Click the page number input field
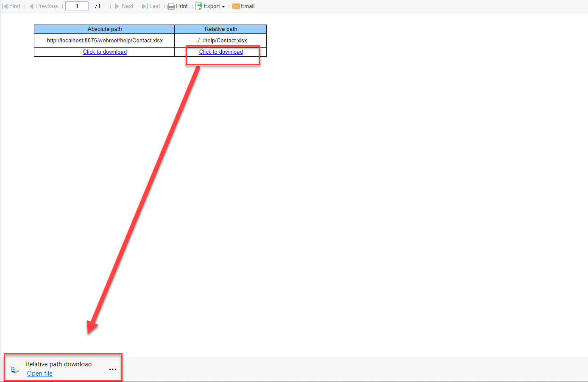Viewport: 588px width, 382px height. [77, 6]
